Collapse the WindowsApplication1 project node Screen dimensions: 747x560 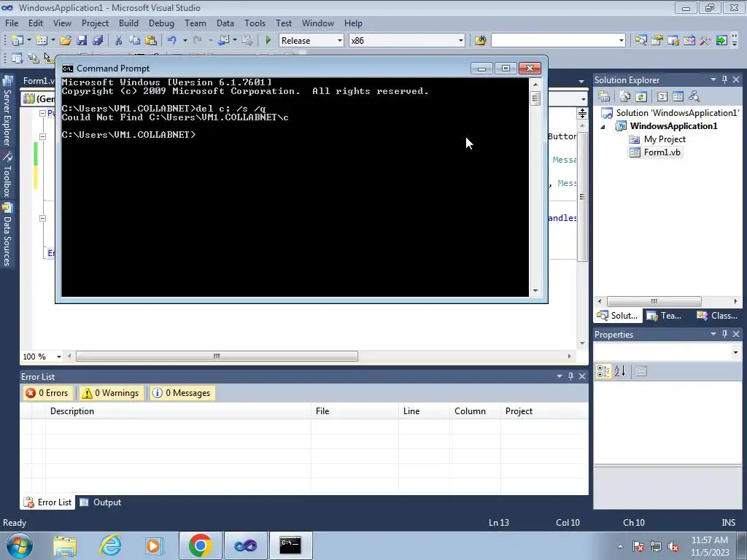tap(603, 127)
